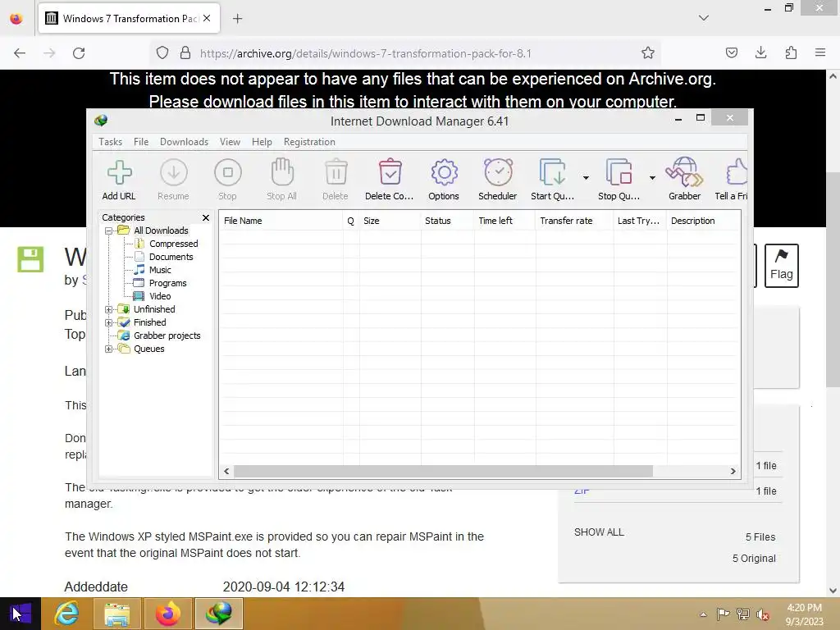
Task: Click horizontal scrollbar left arrow in IDM
Action: (x=226, y=472)
